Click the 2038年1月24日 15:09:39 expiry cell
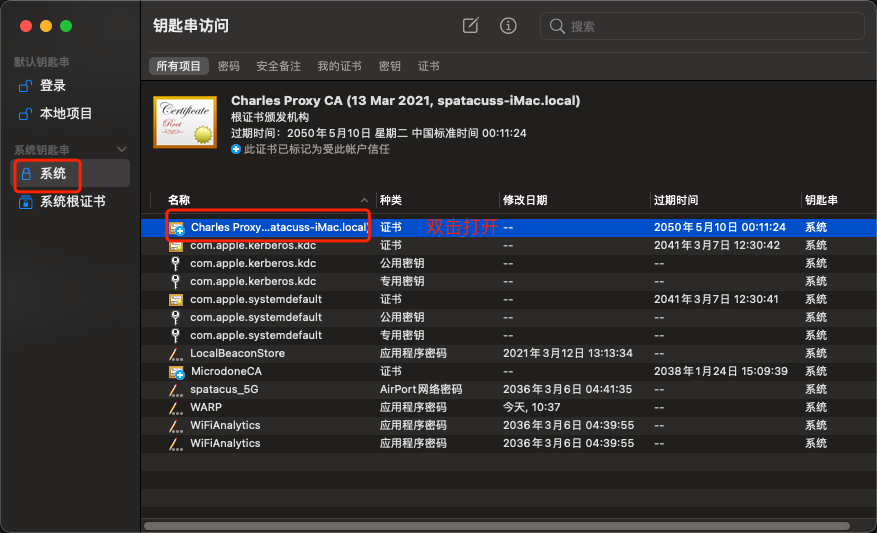 click(x=721, y=371)
